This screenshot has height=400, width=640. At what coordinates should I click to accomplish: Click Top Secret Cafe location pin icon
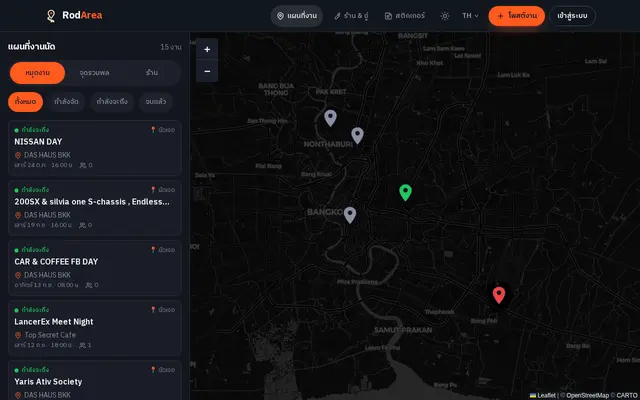(18, 335)
